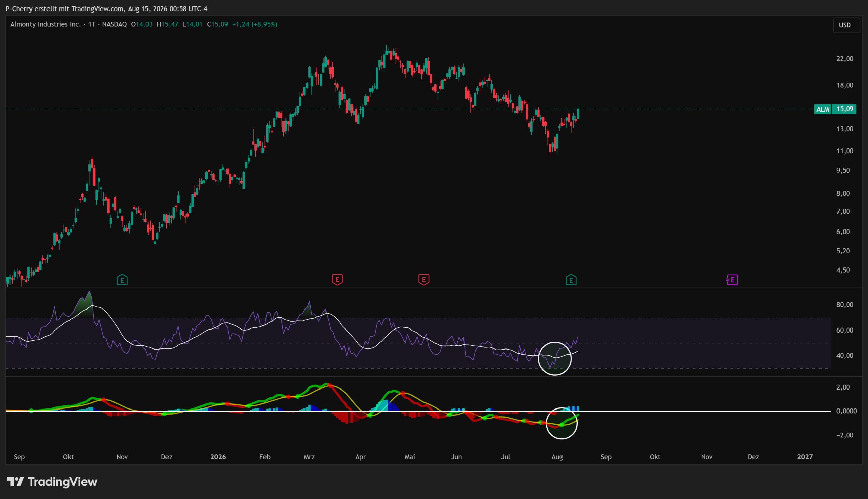Click the 22,00 price axis label
This screenshot has height=499, width=868.
pos(845,59)
